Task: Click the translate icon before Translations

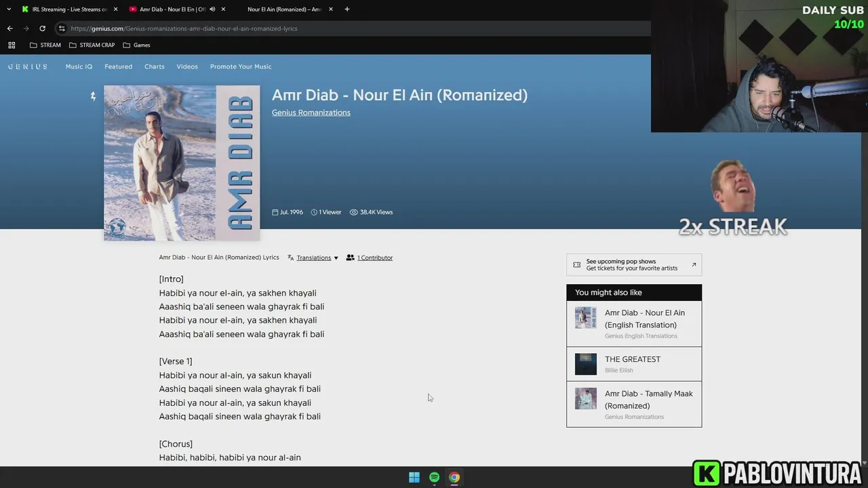Action: click(291, 258)
